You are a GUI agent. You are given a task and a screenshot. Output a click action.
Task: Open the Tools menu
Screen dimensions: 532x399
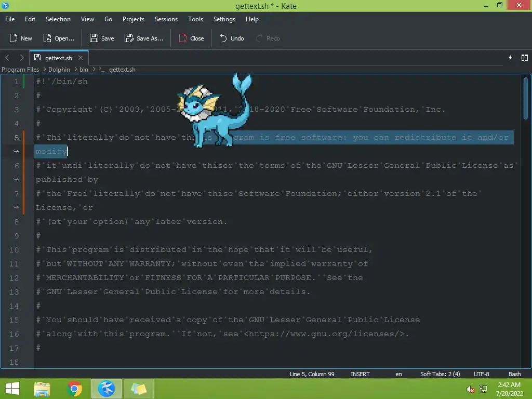click(x=195, y=19)
